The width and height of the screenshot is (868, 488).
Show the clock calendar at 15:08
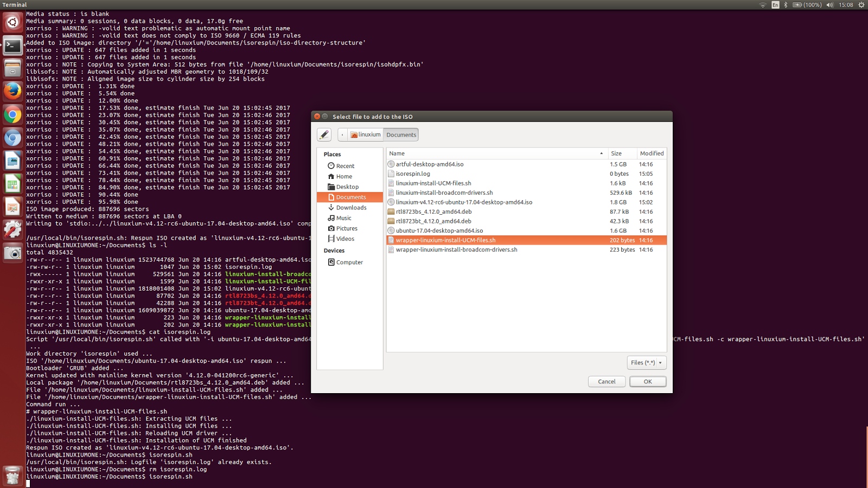pyautogui.click(x=846, y=5)
